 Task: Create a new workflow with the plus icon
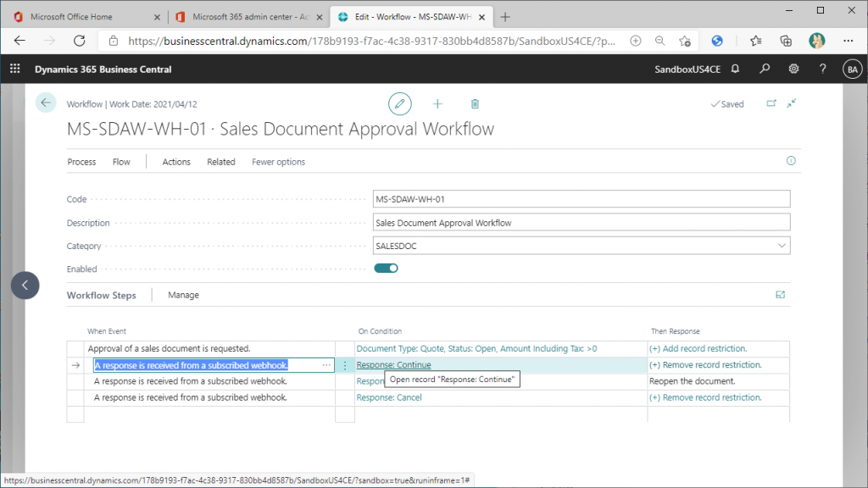[437, 104]
